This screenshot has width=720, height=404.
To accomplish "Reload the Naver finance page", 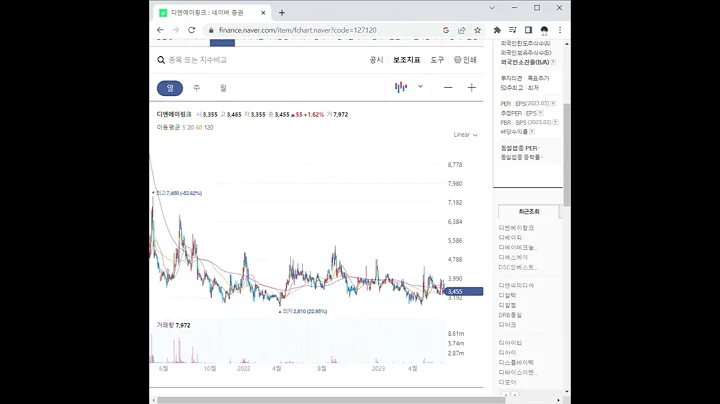I will pos(191,30).
